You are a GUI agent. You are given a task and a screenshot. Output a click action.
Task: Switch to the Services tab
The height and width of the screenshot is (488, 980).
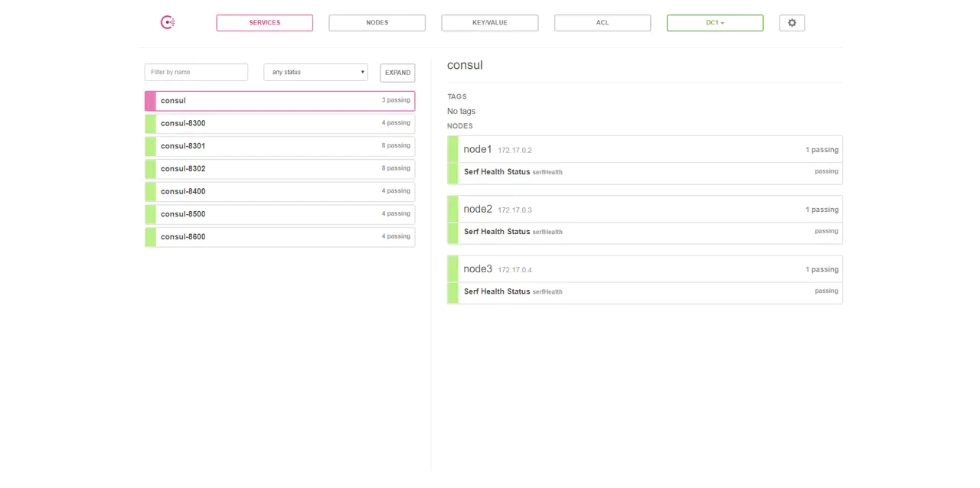[x=264, y=23]
